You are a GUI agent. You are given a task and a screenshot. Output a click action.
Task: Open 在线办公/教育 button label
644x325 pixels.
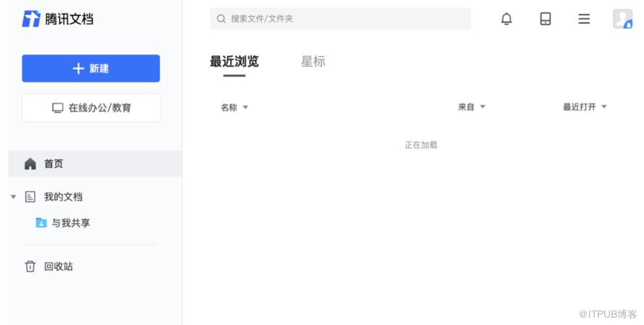click(100, 108)
